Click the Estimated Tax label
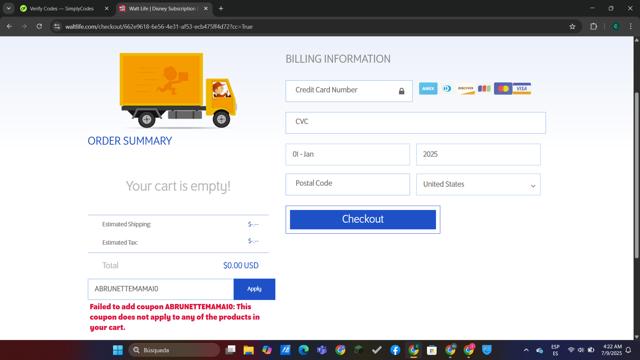The height and width of the screenshot is (360, 640). pyautogui.click(x=120, y=242)
